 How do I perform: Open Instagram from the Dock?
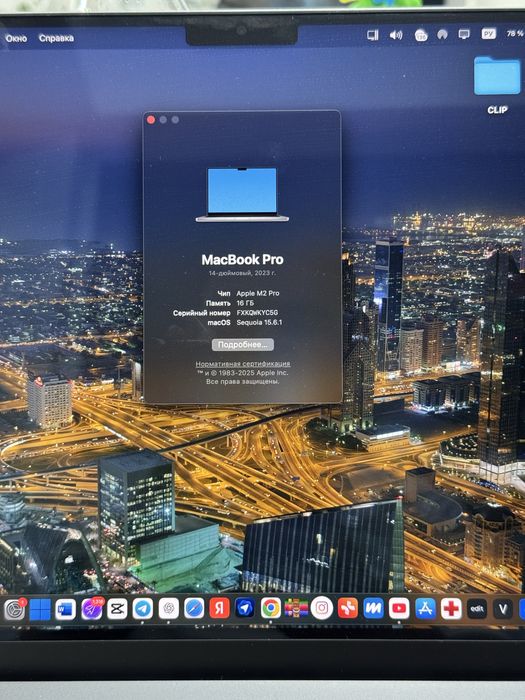click(322, 608)
